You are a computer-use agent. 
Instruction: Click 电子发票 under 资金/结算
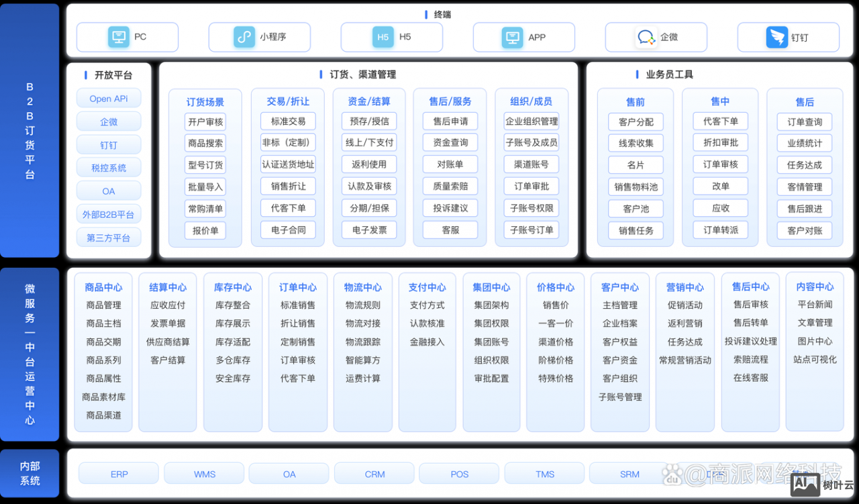click(x=368, y=230)
